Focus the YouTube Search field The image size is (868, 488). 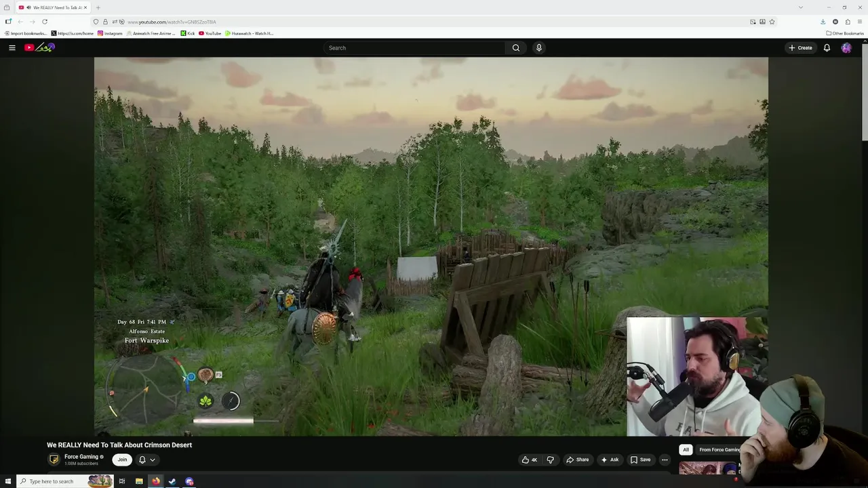[x=414, y=47]
